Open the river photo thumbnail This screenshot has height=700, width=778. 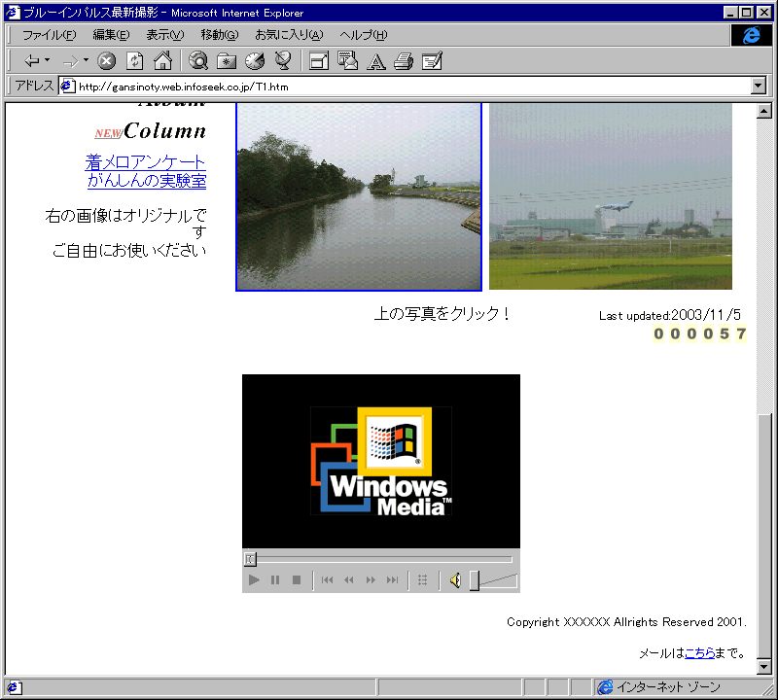pyautogui.click(x=359, y=196)
